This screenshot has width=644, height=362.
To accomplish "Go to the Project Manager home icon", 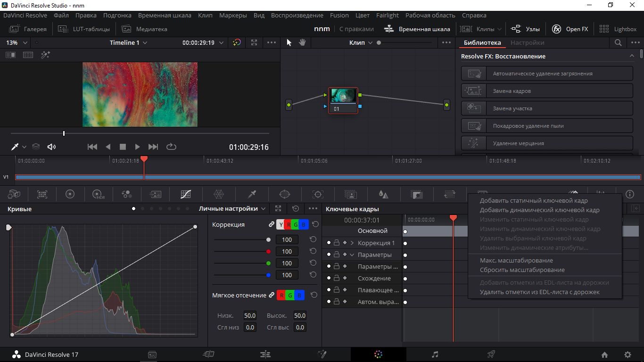I will pyautogui.click(x=604, y=355).
